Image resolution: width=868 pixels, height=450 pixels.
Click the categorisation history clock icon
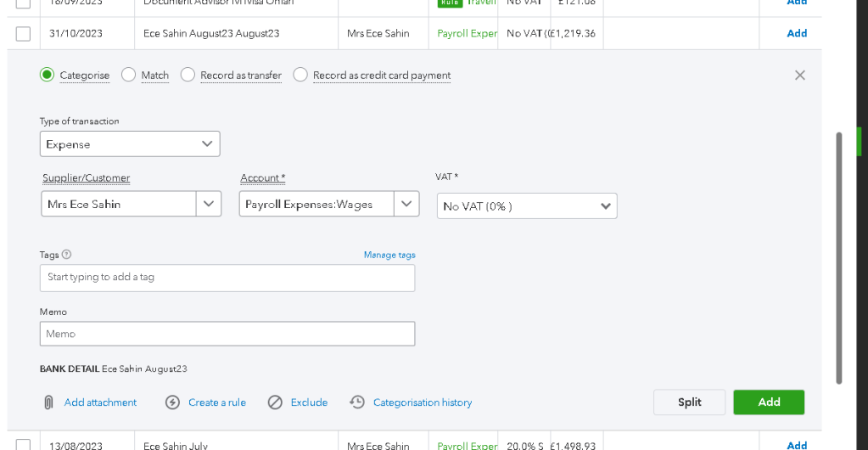[x=357, y=402]
